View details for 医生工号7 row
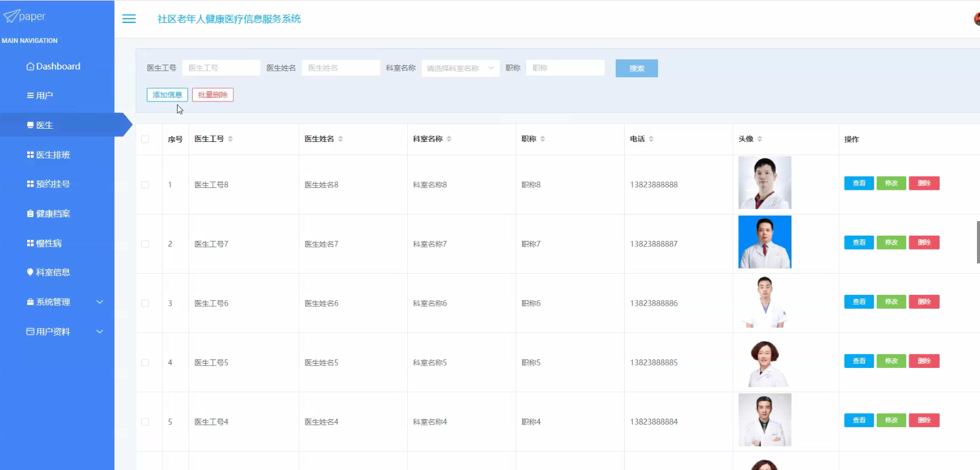Viewport: 980px width, 470px height. pyautogui.click(x=859, y=242)
